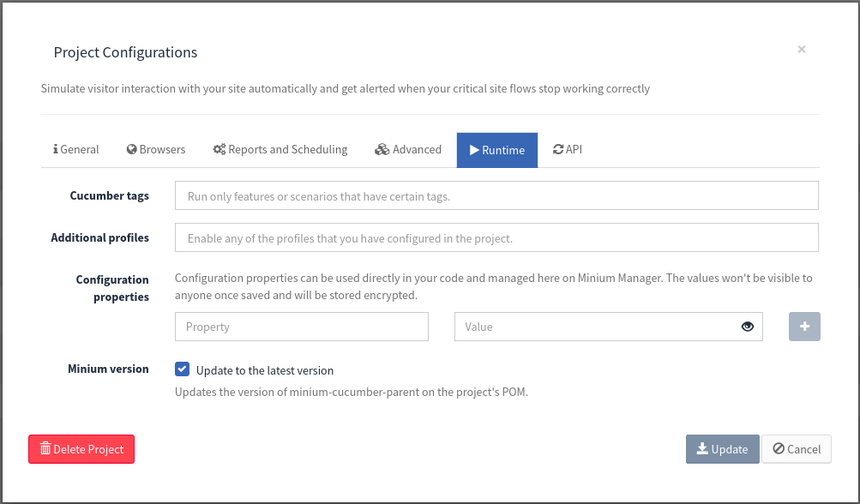Image resolution: width=860 pixels, height=504 pixels.
Task: Cancel the project configuration dialog
Action: [797, 449]
